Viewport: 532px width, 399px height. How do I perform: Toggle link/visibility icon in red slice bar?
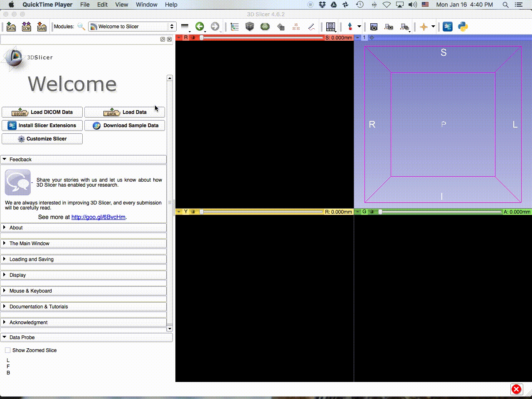pyautogui.click(x=193, y=37)
